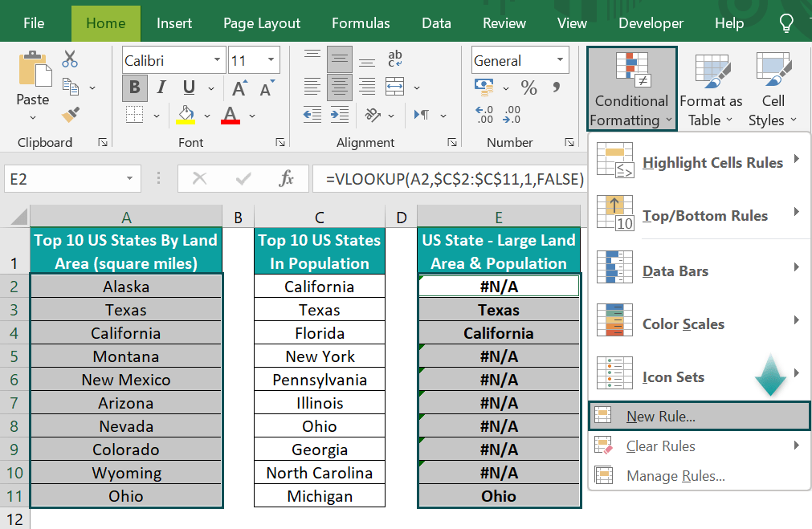Image resolution: width=812 pixels, height=529 pixels.
Task: Click the Cut scissors icon
Action: click(70, 59)
